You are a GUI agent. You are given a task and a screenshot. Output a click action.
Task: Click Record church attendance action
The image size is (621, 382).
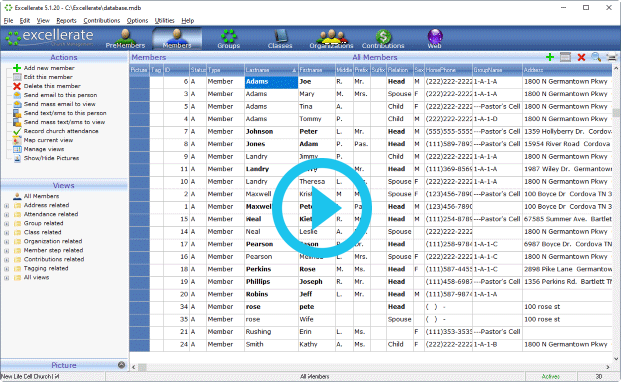pyautogui.click(x=61, y=131)
